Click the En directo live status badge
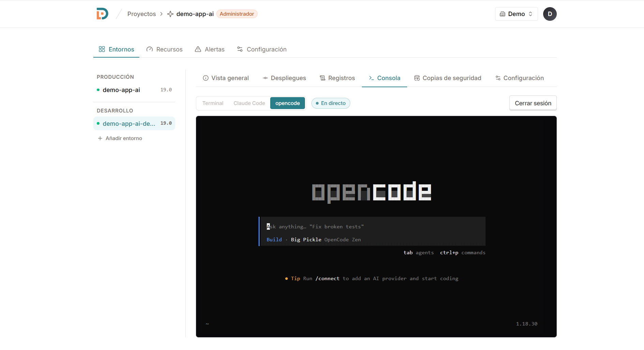 [x=331, y=103]
